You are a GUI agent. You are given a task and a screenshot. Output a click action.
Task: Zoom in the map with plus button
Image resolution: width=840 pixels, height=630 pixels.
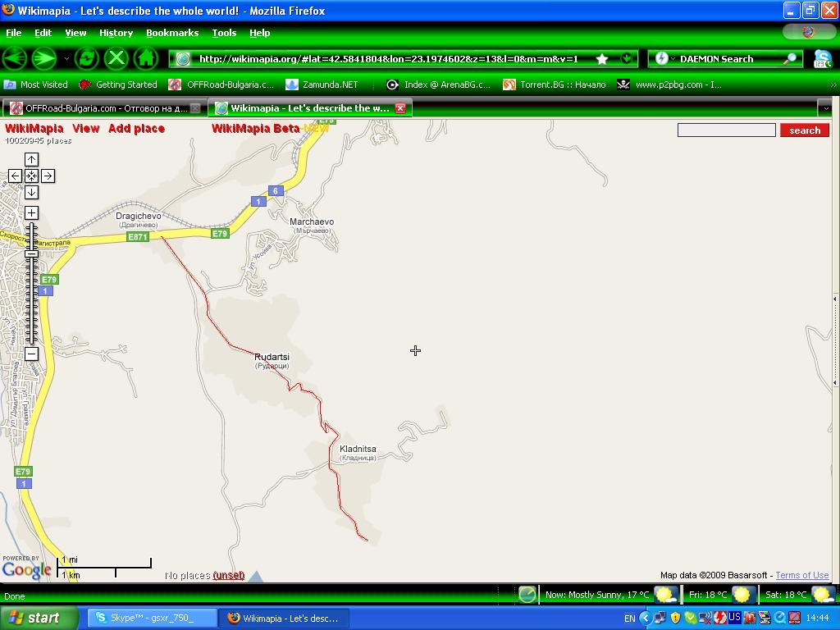pyautogui.click(x=32, y=212)
